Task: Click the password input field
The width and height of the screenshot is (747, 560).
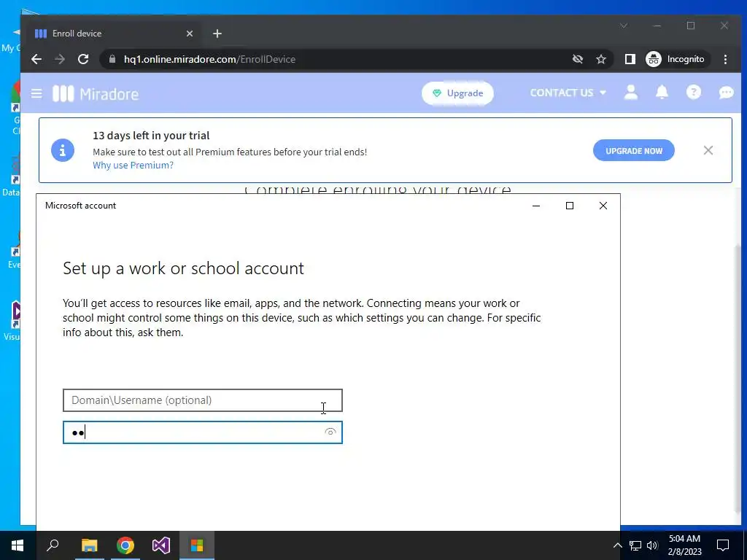Action: pyautogui.click(x=203, y=432)
